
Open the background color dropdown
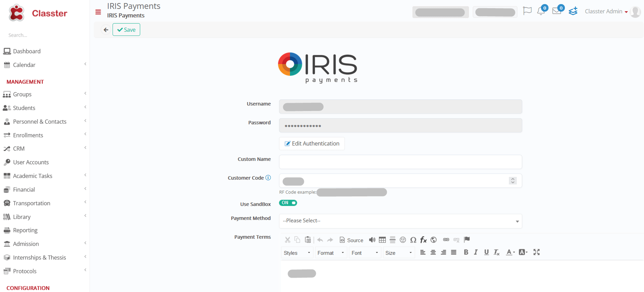coord(523,252)
